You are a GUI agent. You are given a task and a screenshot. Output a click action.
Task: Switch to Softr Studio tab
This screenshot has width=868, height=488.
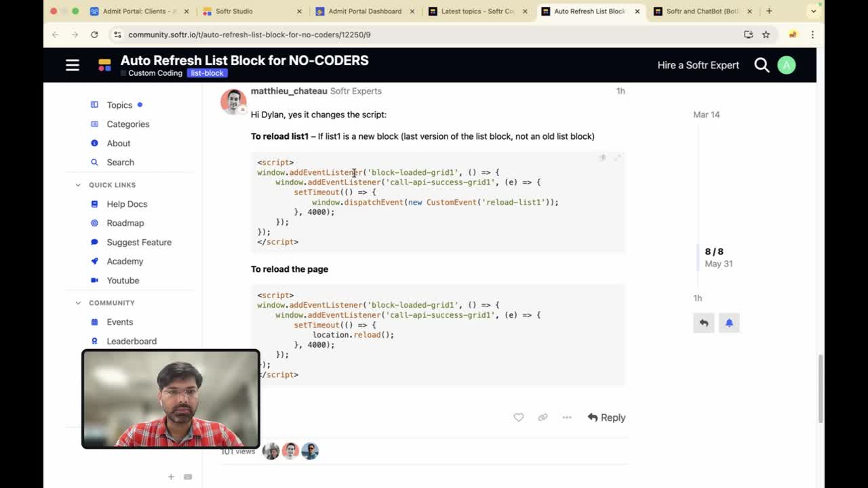[253, 12]
